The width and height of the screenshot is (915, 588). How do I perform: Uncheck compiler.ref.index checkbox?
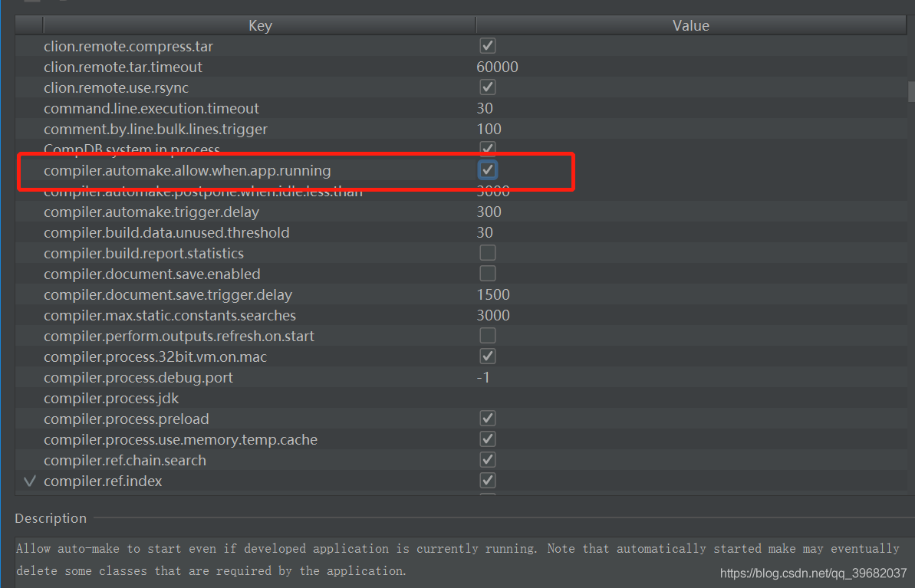(x=488, y=481)
